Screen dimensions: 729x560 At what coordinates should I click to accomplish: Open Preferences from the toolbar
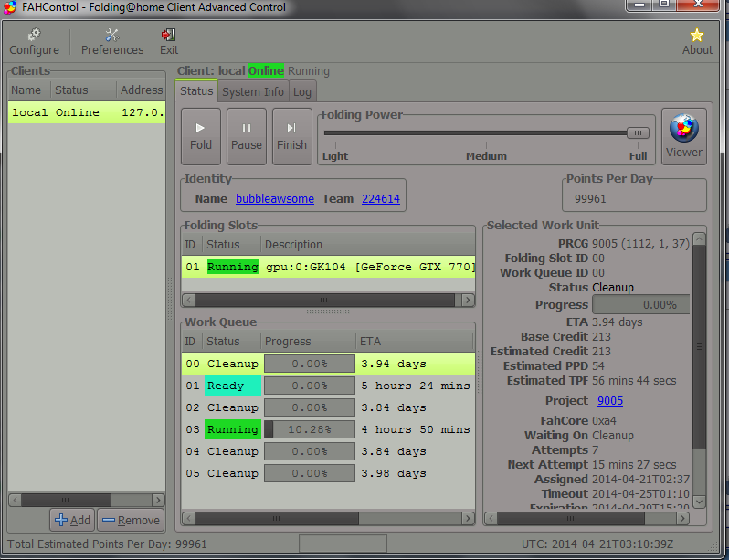(112, 41)
